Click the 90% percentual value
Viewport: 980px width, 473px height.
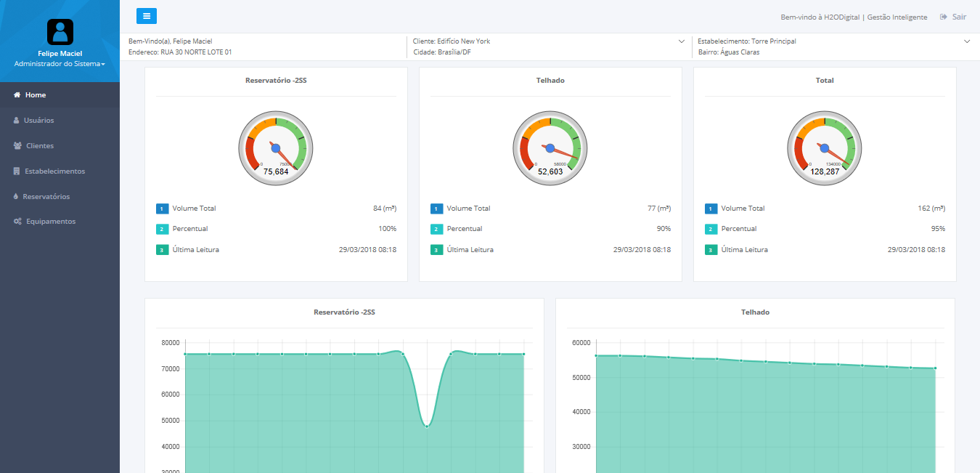click(x=663, y=230)
